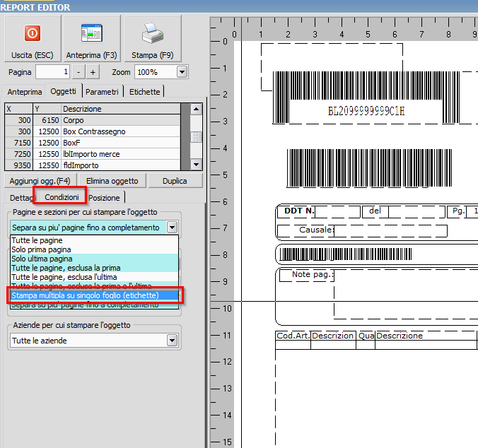Collapse the pages condition dropdown arrow

[173, 228]
